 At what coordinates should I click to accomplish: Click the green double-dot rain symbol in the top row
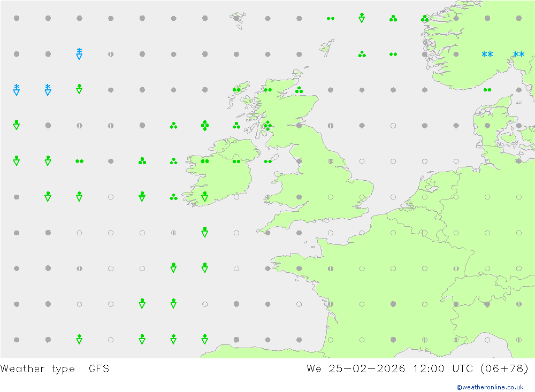click(330, 18)
